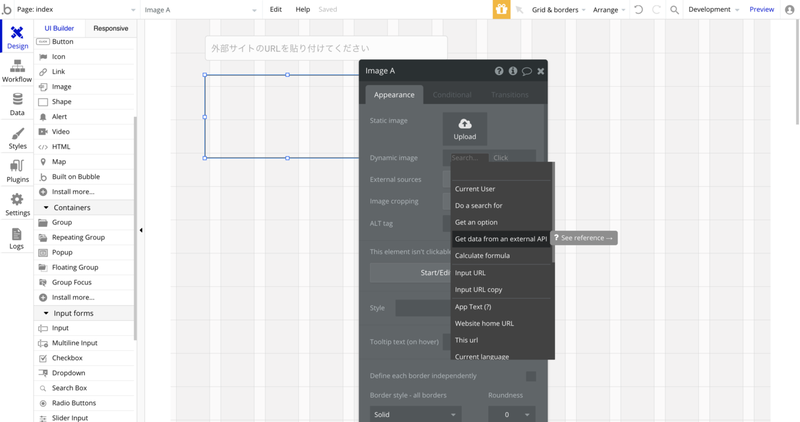Open the Workflow section

(x=17, y=71)
